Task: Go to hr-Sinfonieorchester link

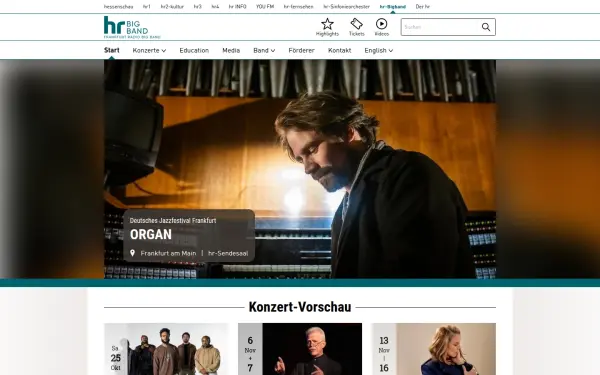Action: pyautogui.click(x=347, y=7)
